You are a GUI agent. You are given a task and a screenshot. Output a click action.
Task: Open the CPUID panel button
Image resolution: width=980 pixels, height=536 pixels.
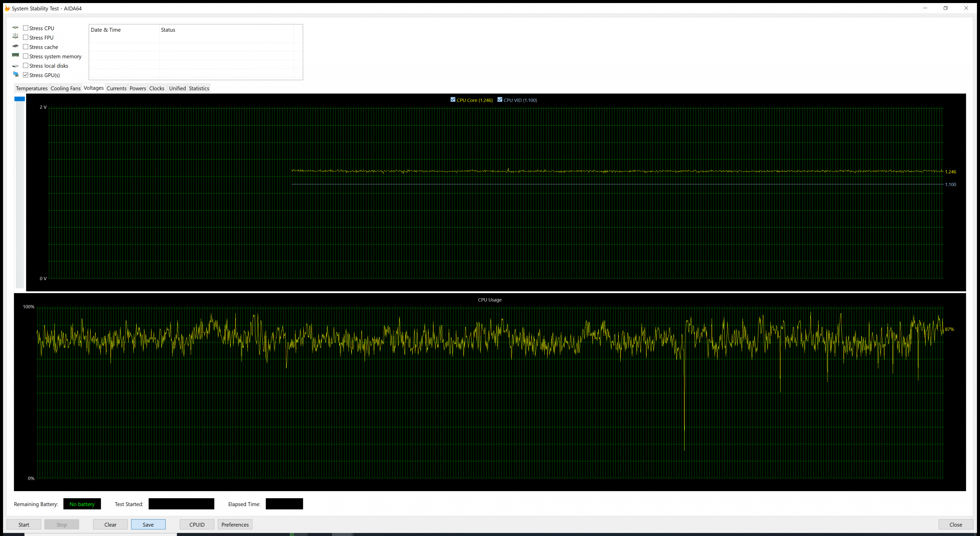[x=197, y=524]
